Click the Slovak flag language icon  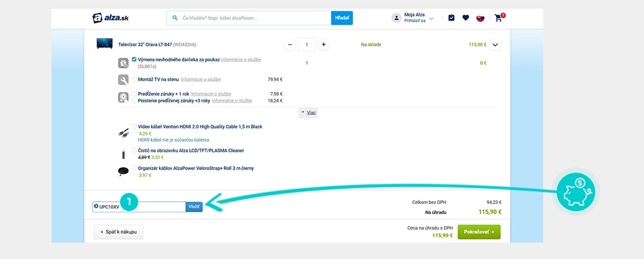[x=480, y=18]
